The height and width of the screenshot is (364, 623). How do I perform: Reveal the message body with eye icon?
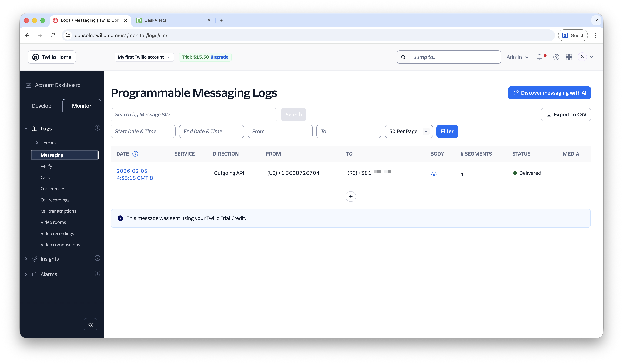tap(434, 173)
